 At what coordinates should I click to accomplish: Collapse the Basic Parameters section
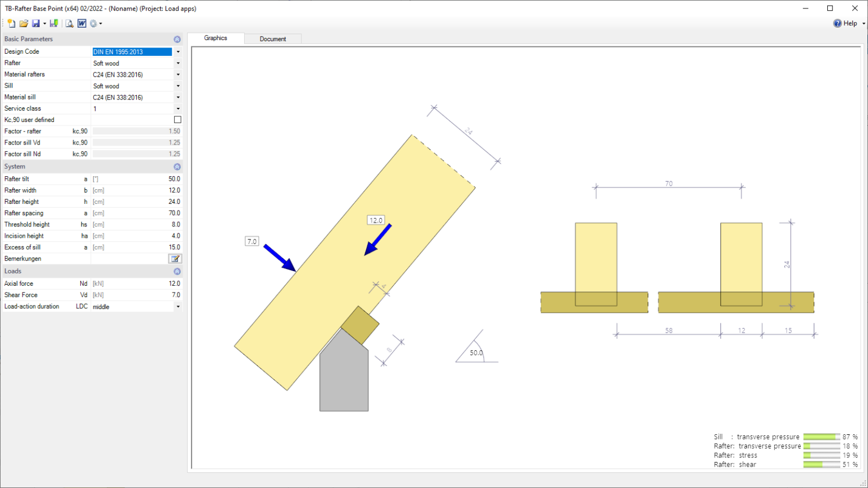click(177, 39)
